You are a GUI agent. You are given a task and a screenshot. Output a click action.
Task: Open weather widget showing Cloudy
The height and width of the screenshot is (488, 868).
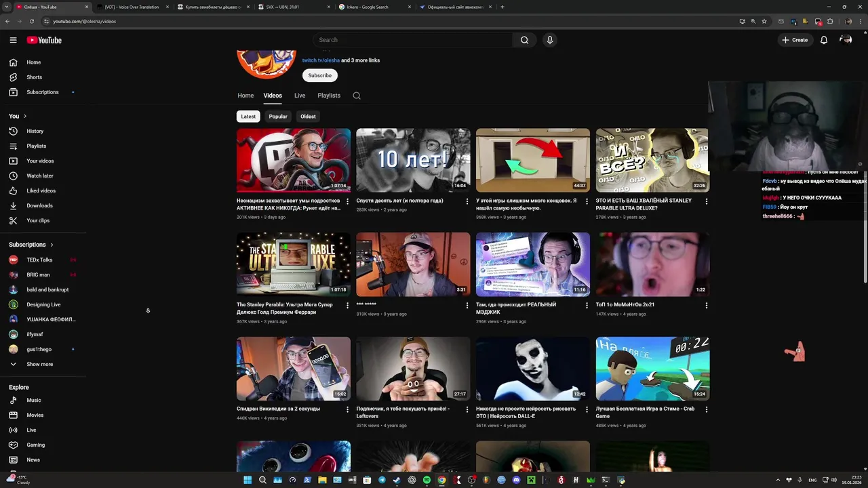pos(18,480)
